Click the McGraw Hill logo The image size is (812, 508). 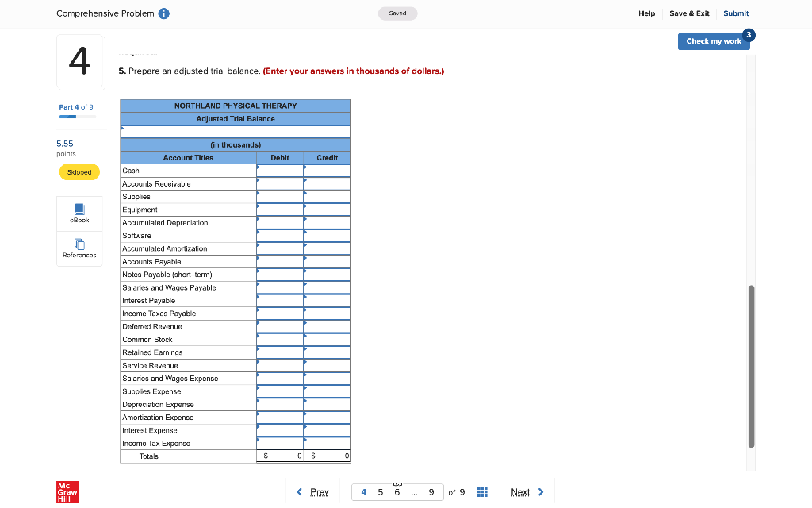(67, 492)
